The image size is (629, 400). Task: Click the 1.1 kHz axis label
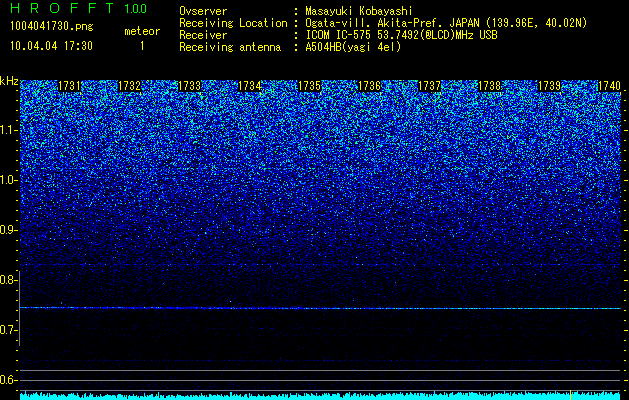(8, 130)
